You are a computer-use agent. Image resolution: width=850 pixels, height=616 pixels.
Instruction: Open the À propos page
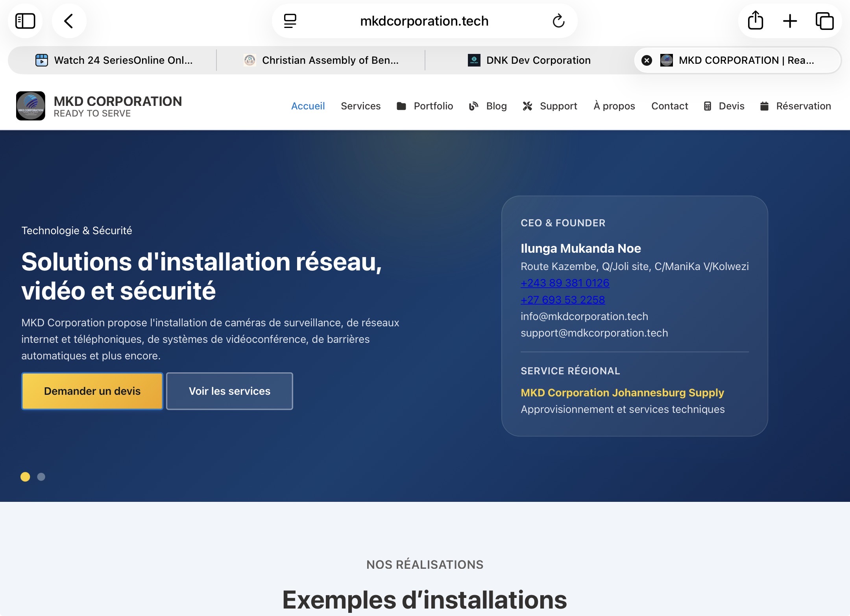tap(614, 106)
